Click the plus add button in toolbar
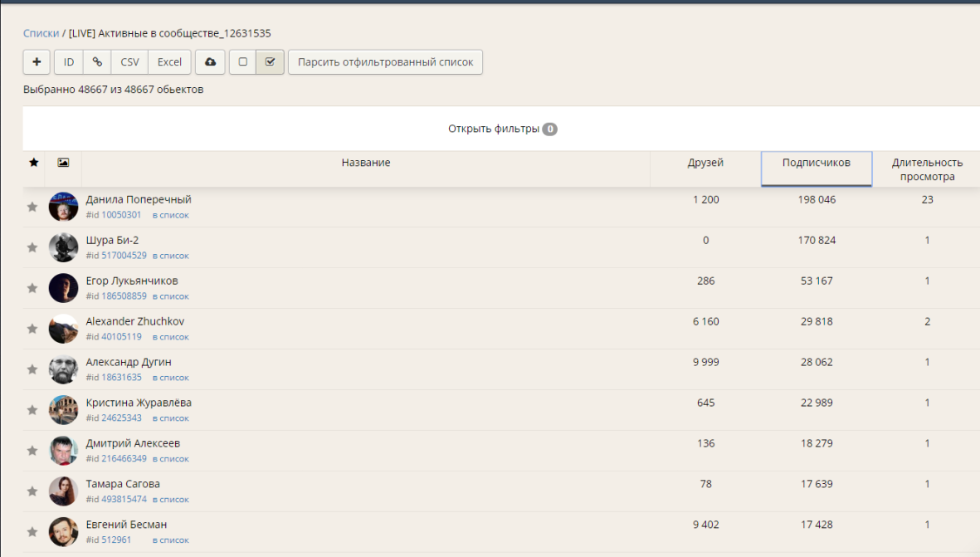Image resolution: width=980 pixels, height=557 pixels. [x=37, y=62]
